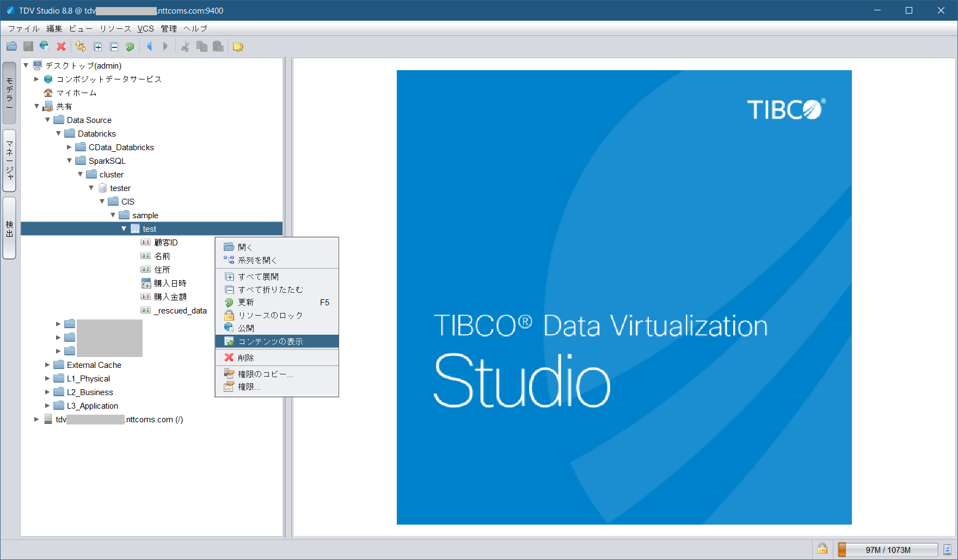Choose すべて折りたたむ in the context menu
Image resolution: width=958 pixels, height=560 pixels.
(x=277, y=290)
